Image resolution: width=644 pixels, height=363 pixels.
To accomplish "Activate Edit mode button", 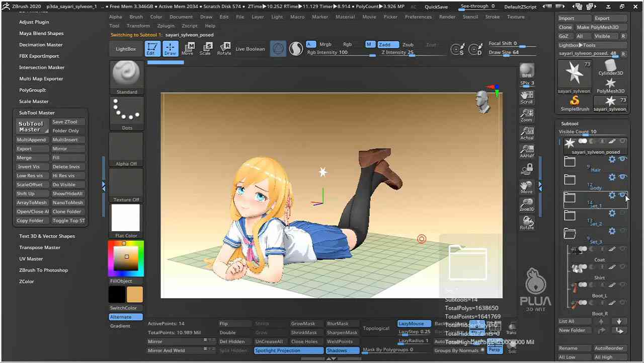I will 152,49.
